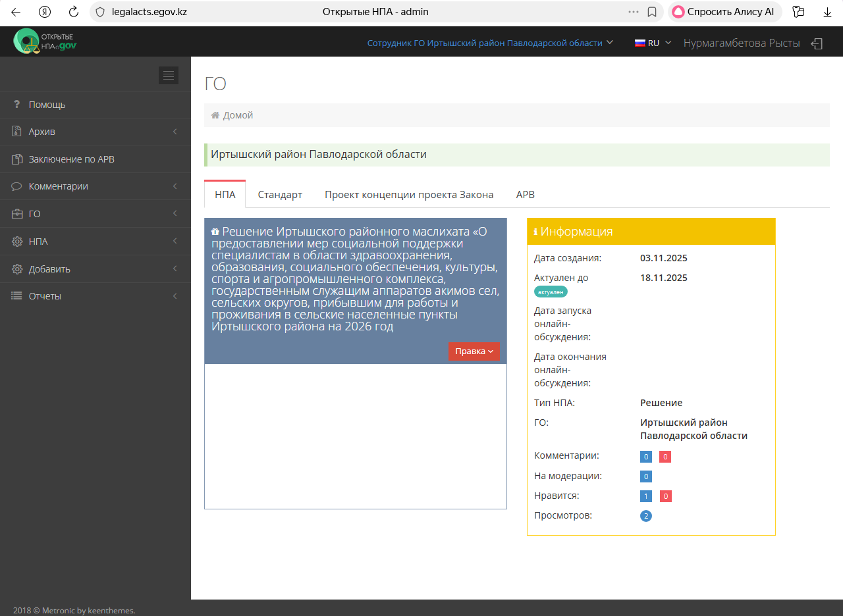Screen dimensions: 843x616
Task: Click the home icon in the breadcrumb
Action: 214,115
